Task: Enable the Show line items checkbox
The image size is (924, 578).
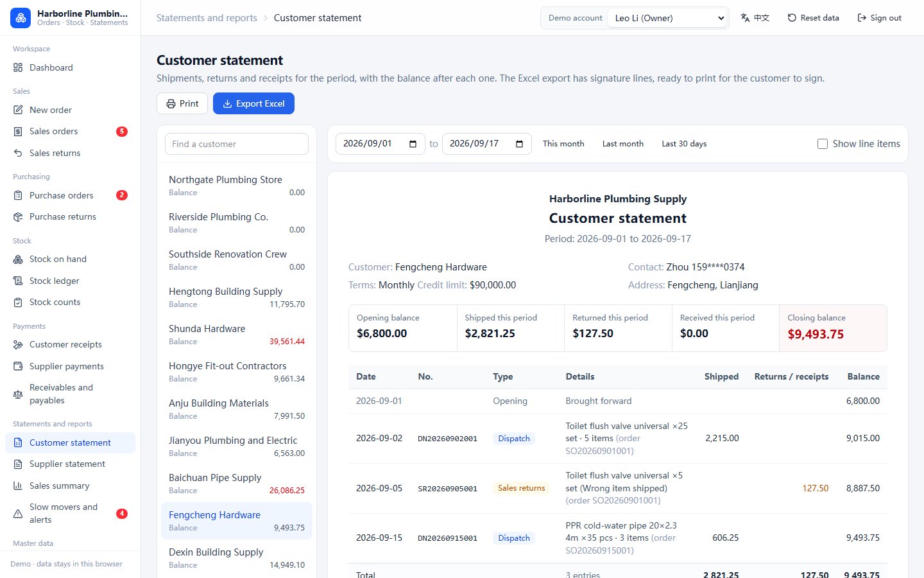Action: pos(823,144)
